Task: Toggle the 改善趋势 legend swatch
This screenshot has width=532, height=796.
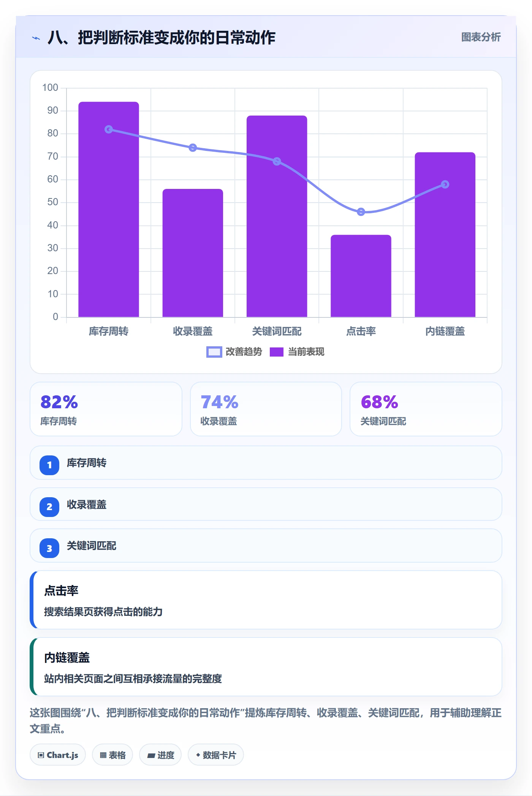Action: point(214,352)
